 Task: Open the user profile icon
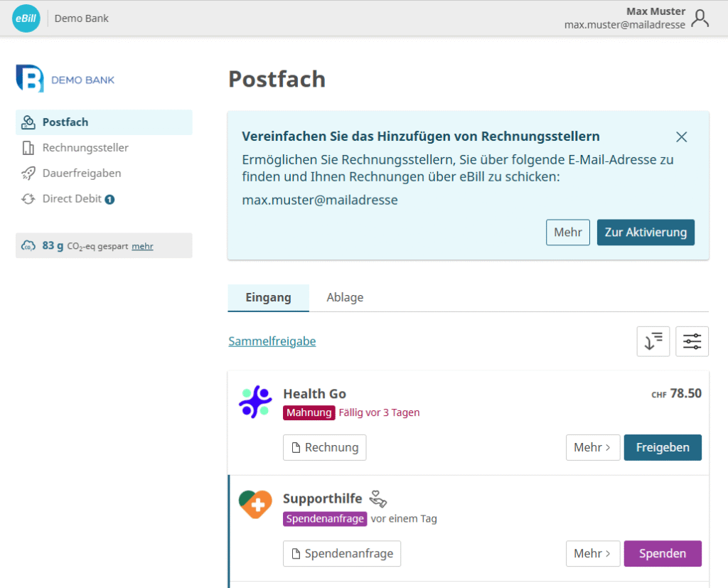pyautogui.click(x=700, y=18)
